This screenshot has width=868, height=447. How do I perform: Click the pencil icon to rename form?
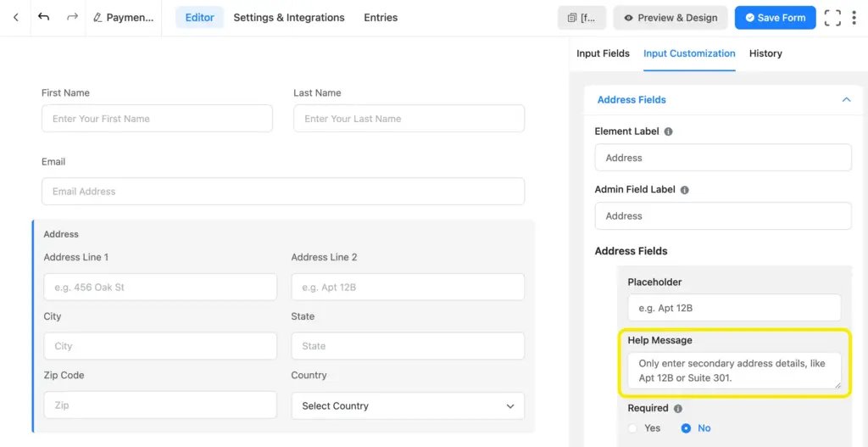coord(98,18)
